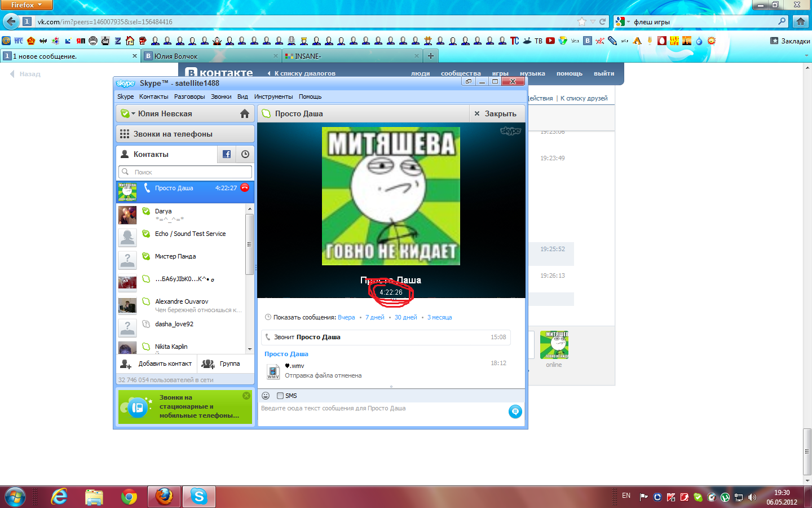Click the scroll-down arrow of contacts list
Image resolution: width=812 pixels, height=508 pixels.
(x=250, y=349)
